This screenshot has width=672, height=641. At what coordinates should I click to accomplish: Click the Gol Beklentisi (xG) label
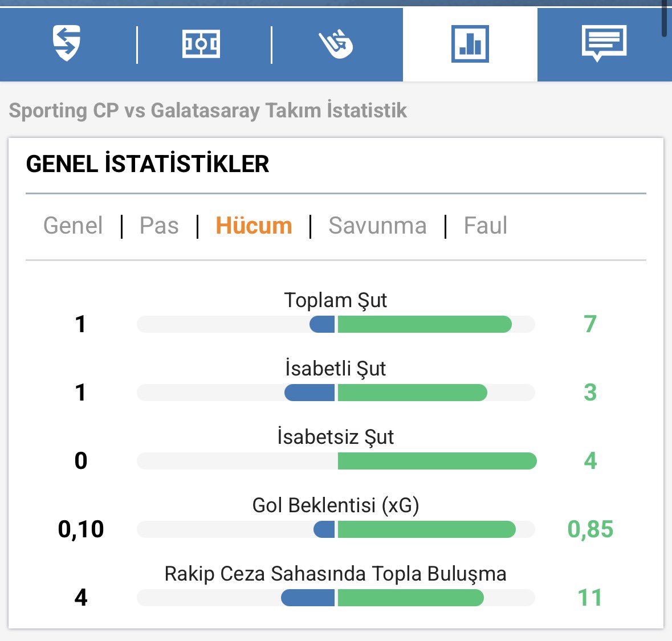pos(336,505)
